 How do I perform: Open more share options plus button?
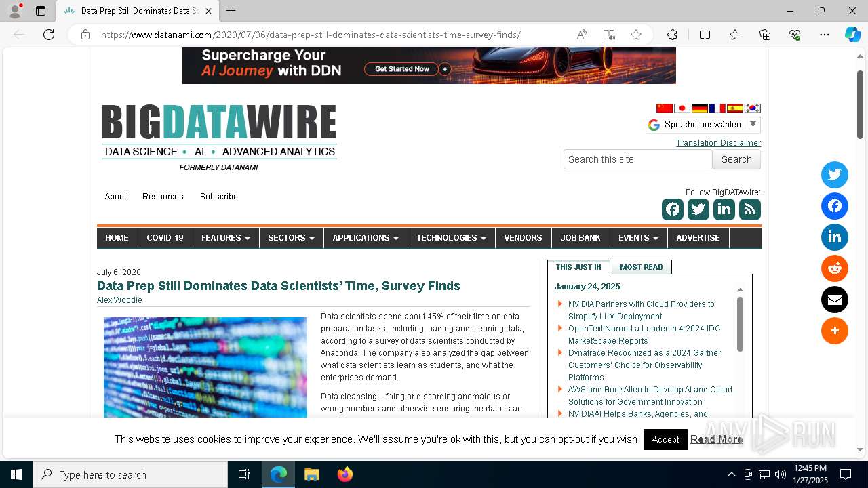(x=835, y=331)
